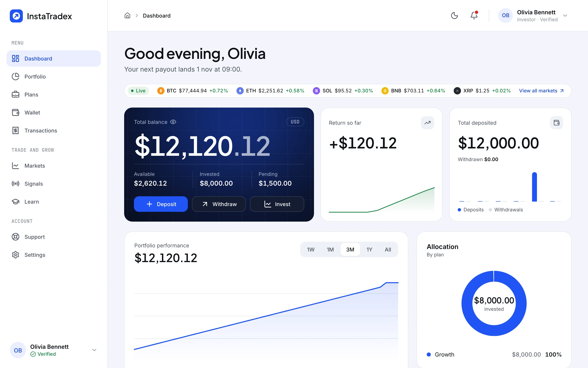The image size is (588, 368).
Task: Open Plans in the sidebar
Action: coord(54,94)
